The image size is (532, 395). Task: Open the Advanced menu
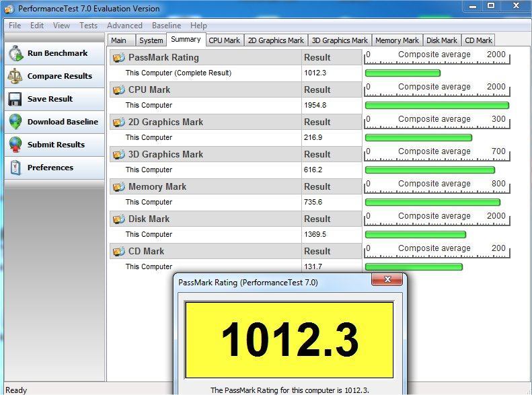(124, 26)
